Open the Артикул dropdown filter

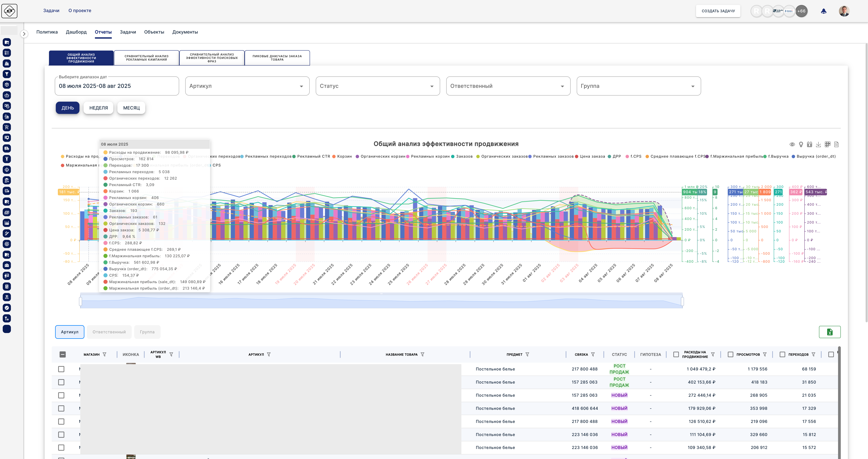(x=247, y=86)
